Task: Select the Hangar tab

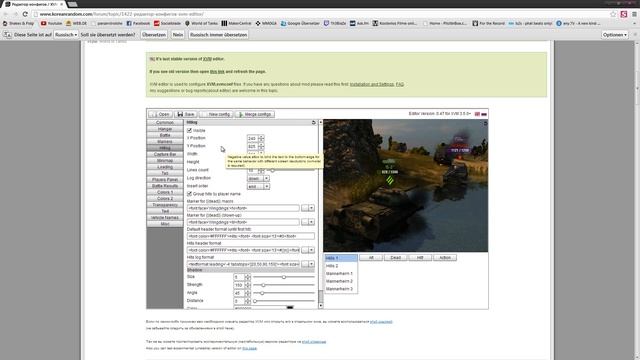Action: coord(165,129)
